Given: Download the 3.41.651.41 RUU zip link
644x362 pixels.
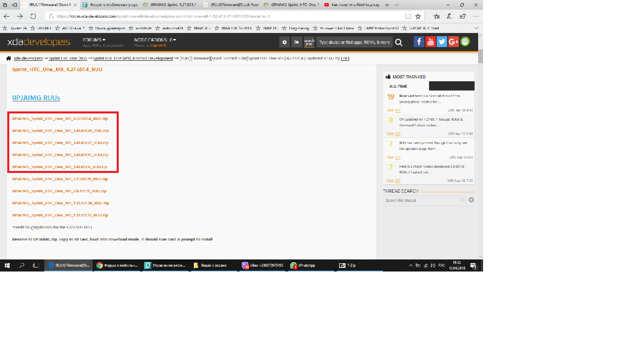Looking at the screenshot, I should [x=60, y=131].
